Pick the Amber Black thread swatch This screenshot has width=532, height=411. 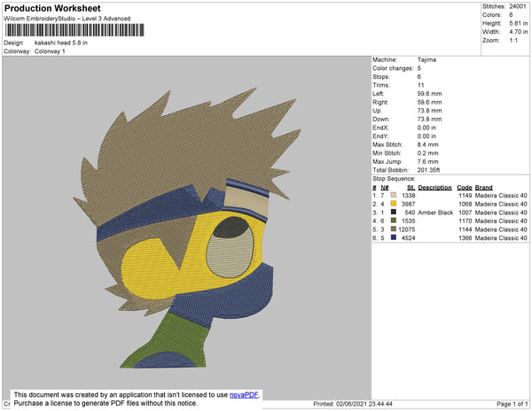393,213
